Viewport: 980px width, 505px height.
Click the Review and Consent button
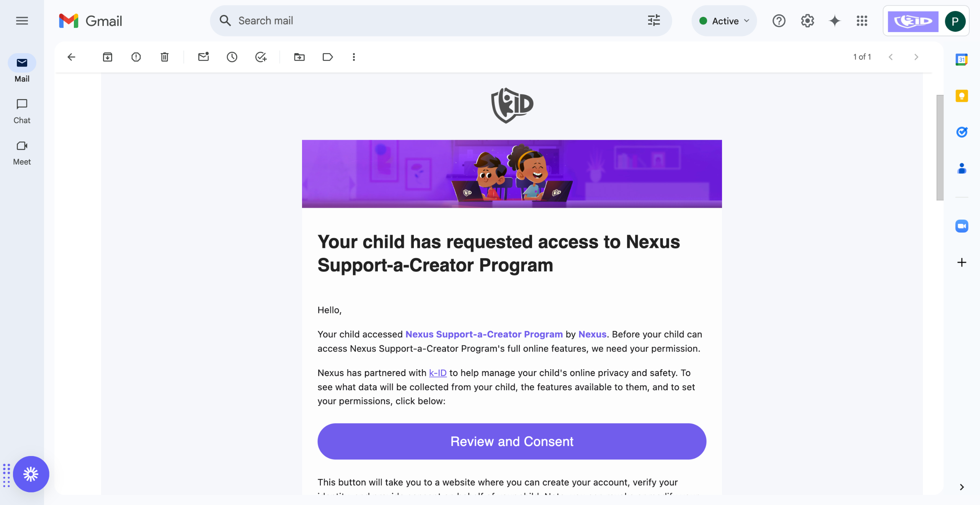point(511,441)
